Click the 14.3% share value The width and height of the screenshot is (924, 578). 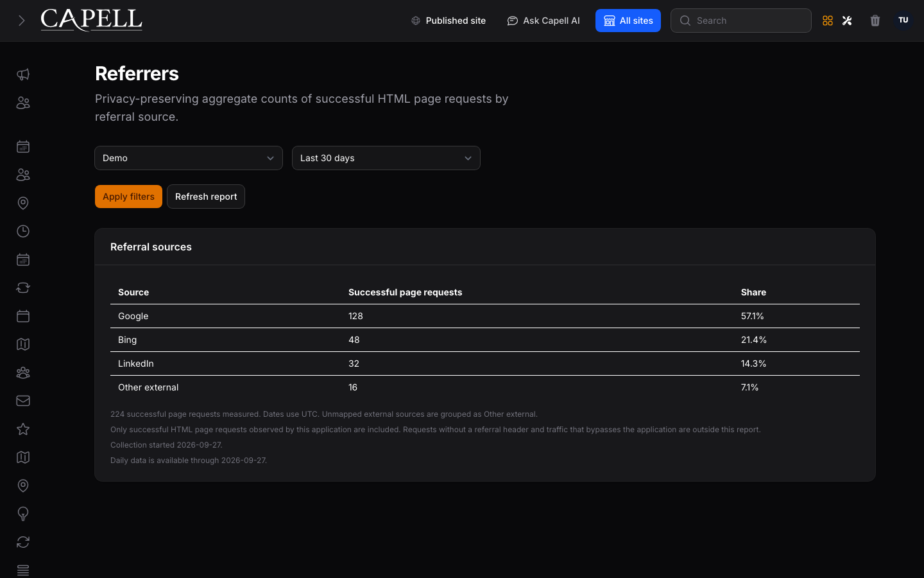(753, 363)
